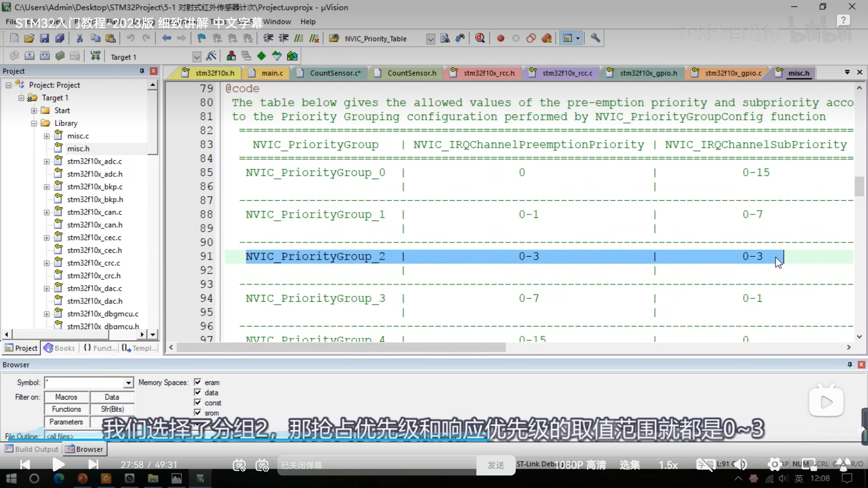Switch to the main.c editor tab

(272, 73)
